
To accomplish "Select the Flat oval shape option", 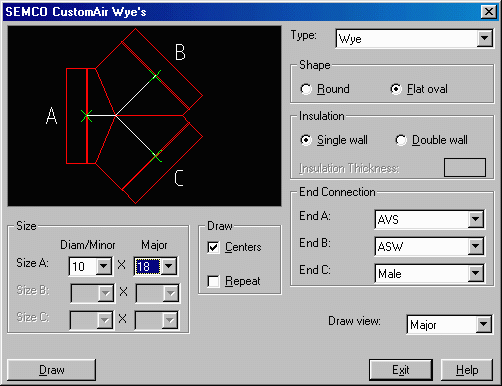I will pos(419,89).
